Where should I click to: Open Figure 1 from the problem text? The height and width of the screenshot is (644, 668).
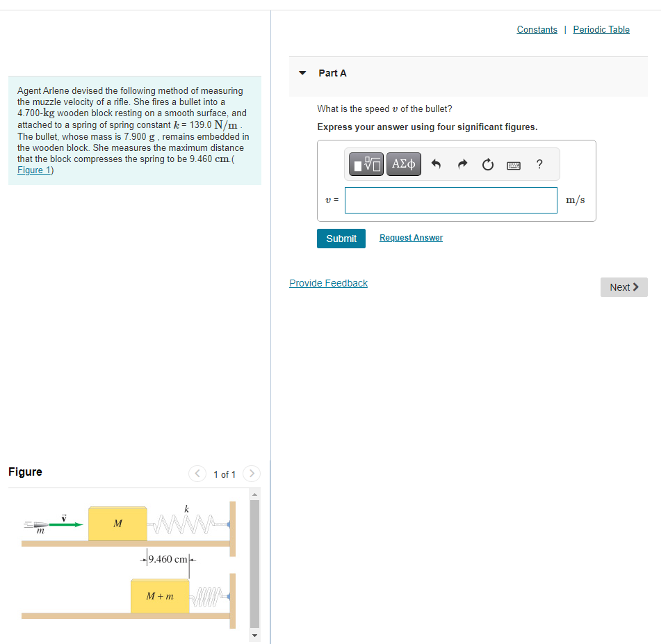point(33,170)
